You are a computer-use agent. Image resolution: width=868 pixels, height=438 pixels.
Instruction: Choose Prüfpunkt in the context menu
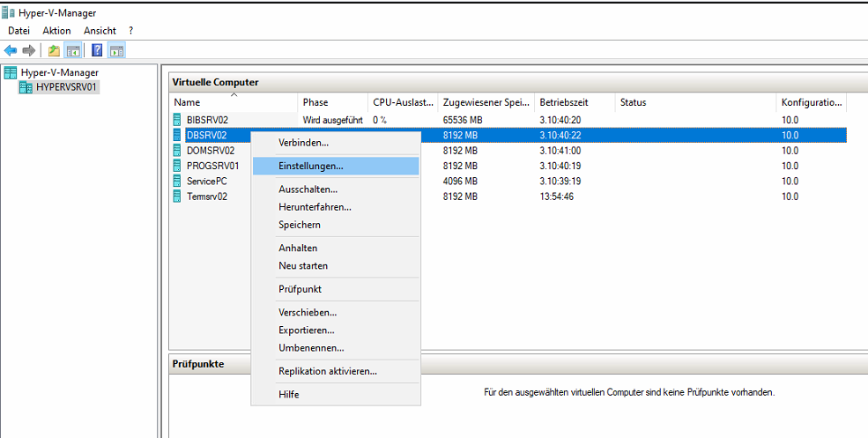point(336,289)
